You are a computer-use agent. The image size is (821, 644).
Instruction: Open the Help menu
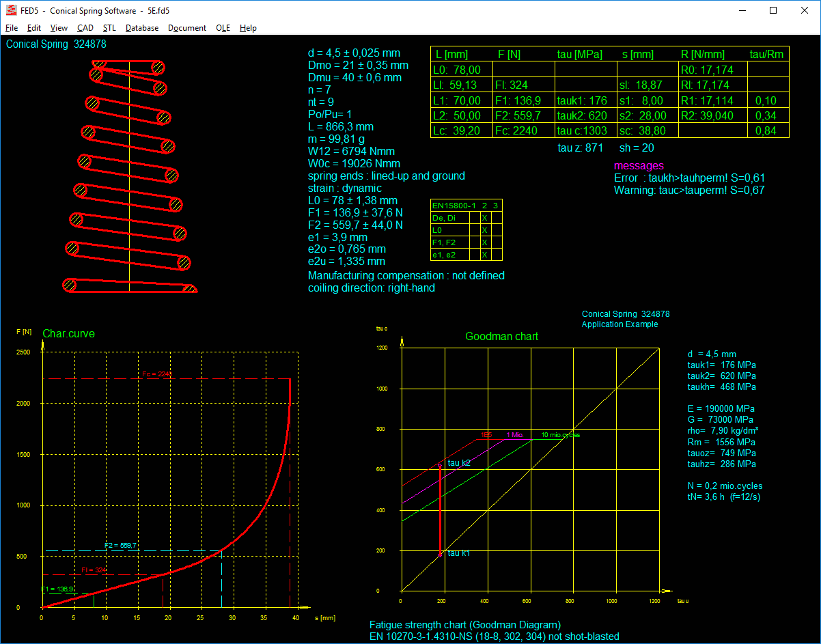[x=249, y=28]
